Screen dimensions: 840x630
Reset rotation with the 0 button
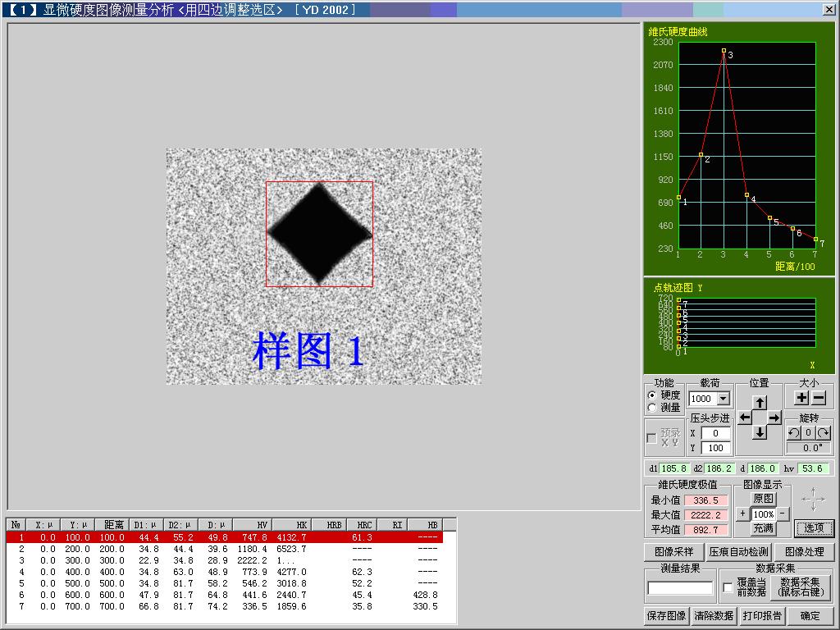point(808,433)
